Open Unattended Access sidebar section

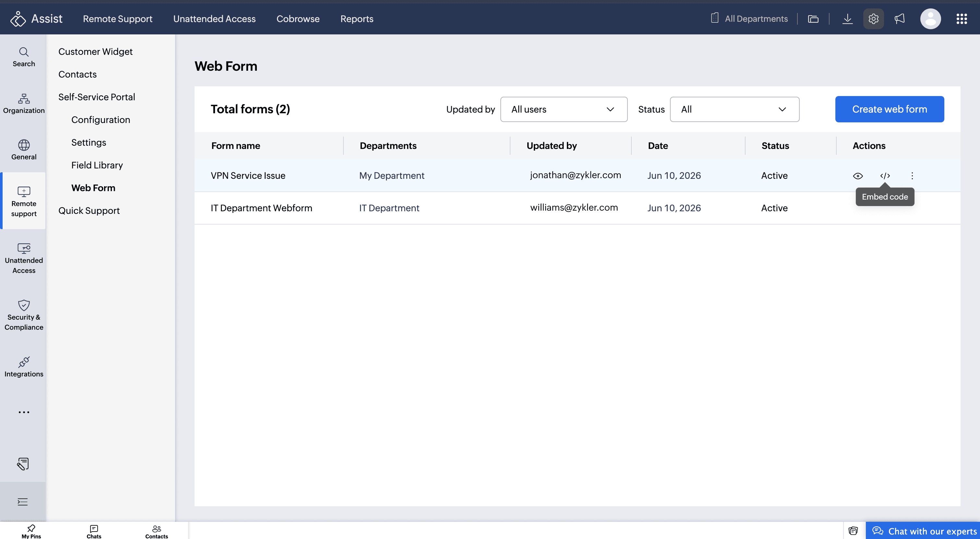coord(24,258)
